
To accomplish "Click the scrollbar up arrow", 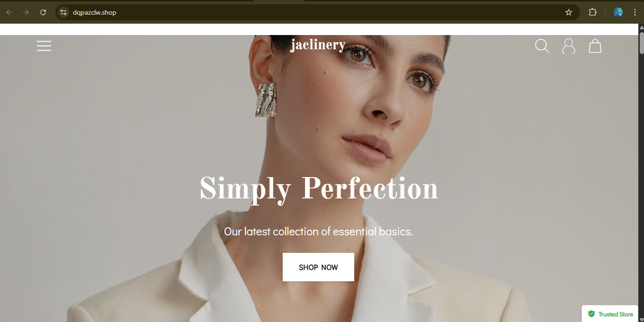I will pyautogui.click(x=642, y=27).
